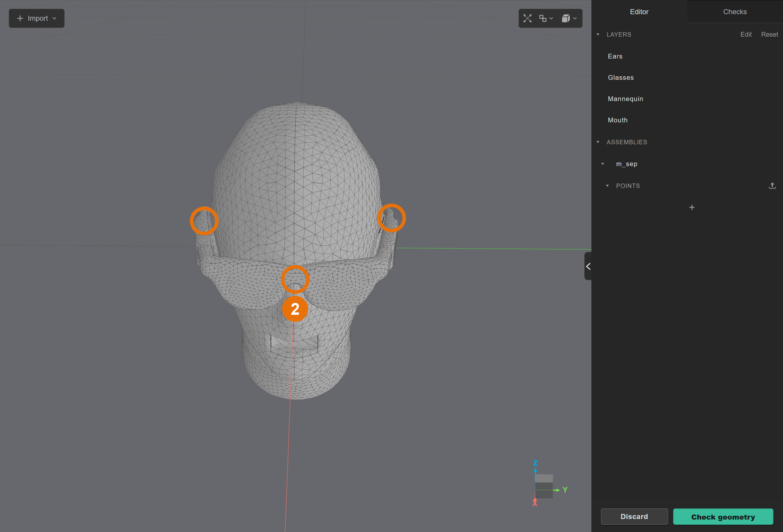Switch to the Checks tab

point(735,12)
